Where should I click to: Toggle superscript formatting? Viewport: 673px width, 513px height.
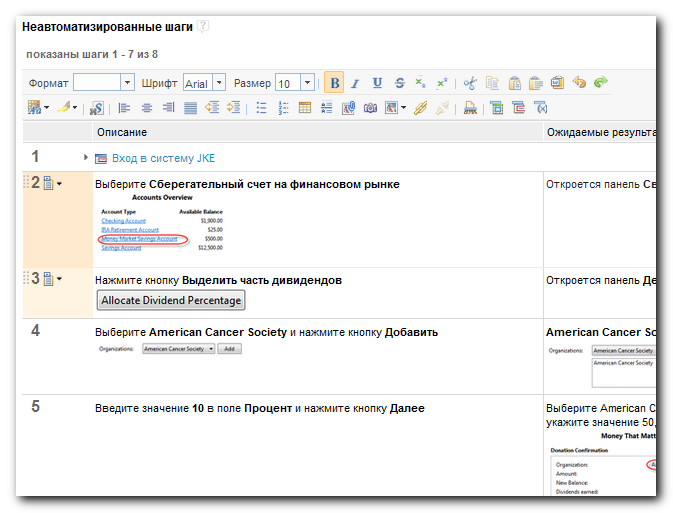click(442, 82)
